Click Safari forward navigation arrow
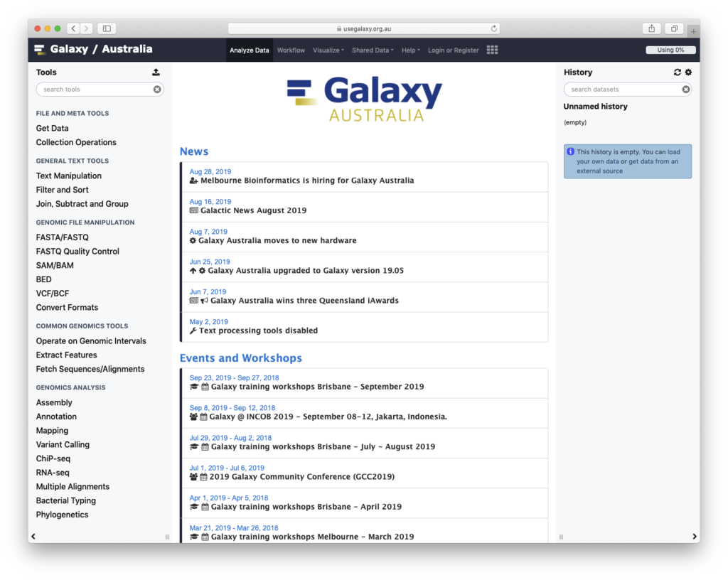 [x=86, y=28]
